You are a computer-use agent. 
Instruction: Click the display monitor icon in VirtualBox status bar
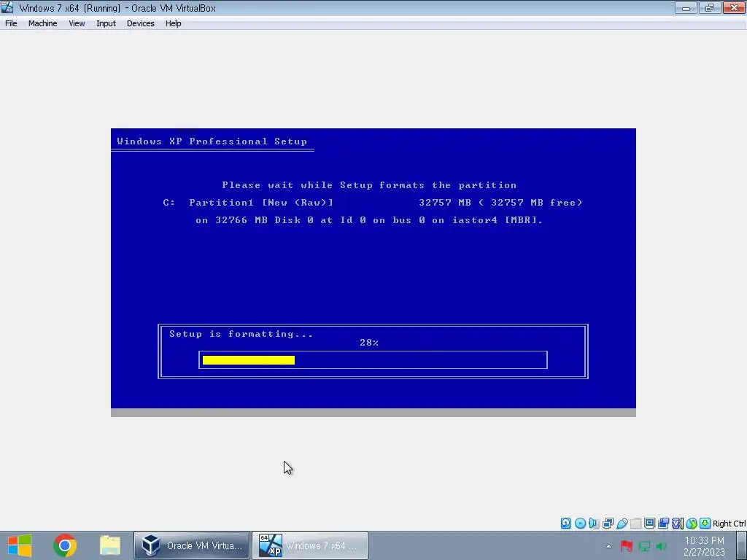coord(649,524)
